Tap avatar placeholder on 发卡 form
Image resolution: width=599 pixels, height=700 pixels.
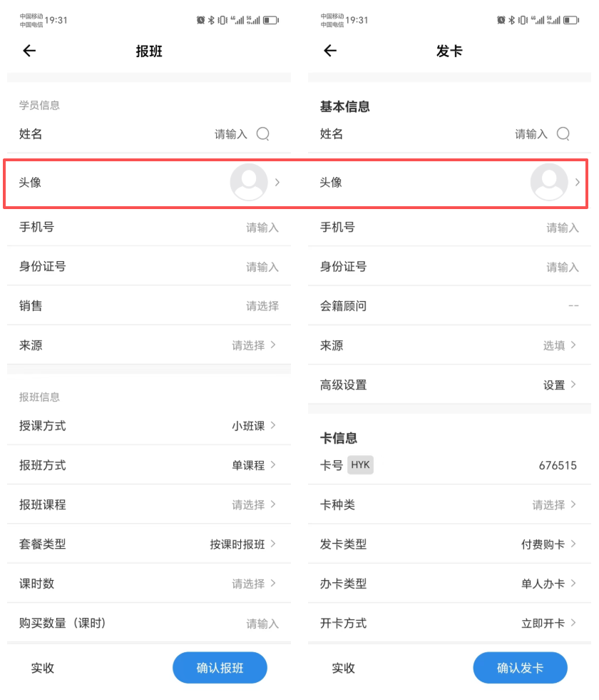549,182
